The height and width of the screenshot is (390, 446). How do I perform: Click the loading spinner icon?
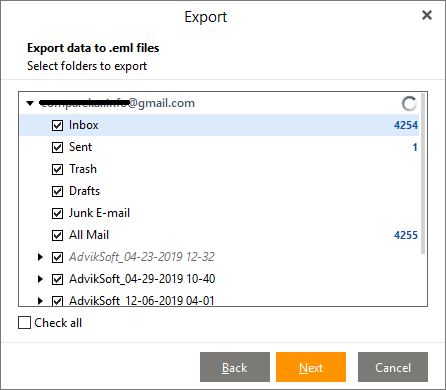point(409,104)
